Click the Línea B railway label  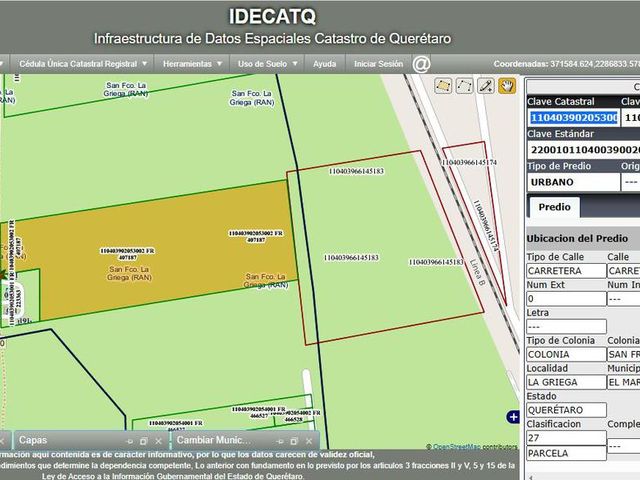pos(477,273)
